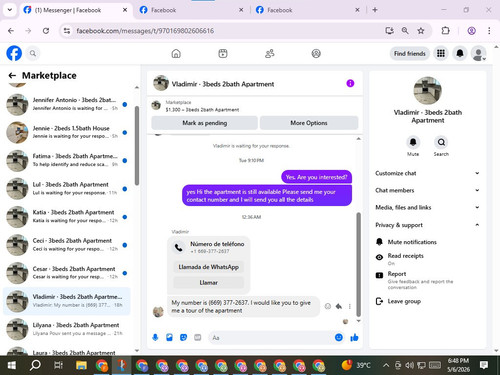Image resolution: width=500 pixels, height=375 pixels.
Task: Click the Mute bell icon under Vladimir profile
Action: (413, 142)
